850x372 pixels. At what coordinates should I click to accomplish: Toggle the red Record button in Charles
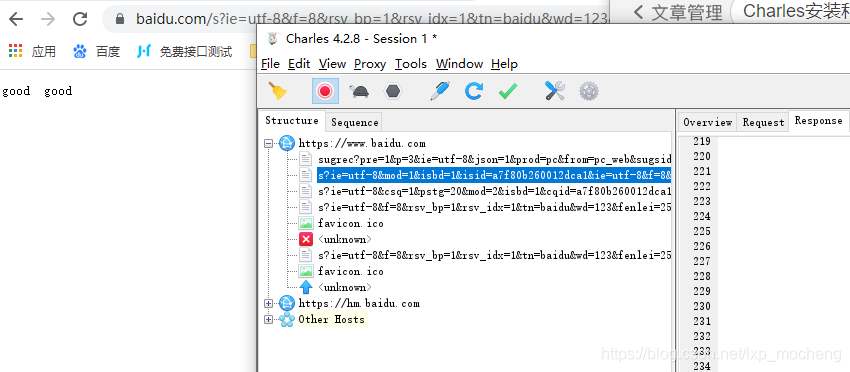pos(325,91)
